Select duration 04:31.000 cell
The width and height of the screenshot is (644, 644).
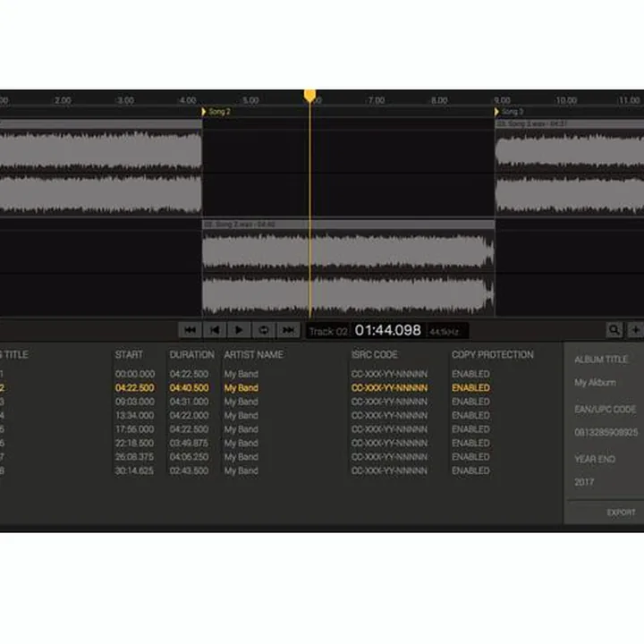pos(189,402)
